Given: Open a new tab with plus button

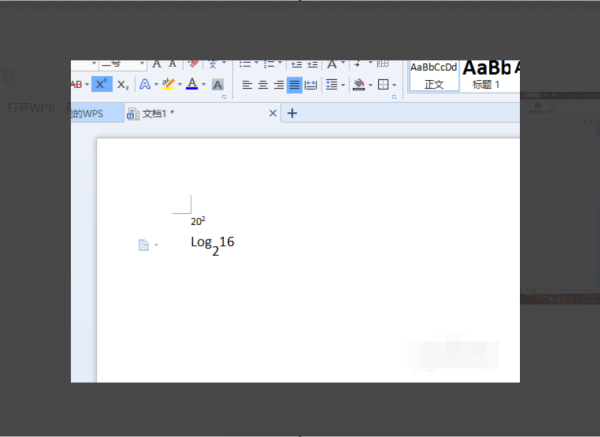Looking at the screenshot, I should point(292,114).
